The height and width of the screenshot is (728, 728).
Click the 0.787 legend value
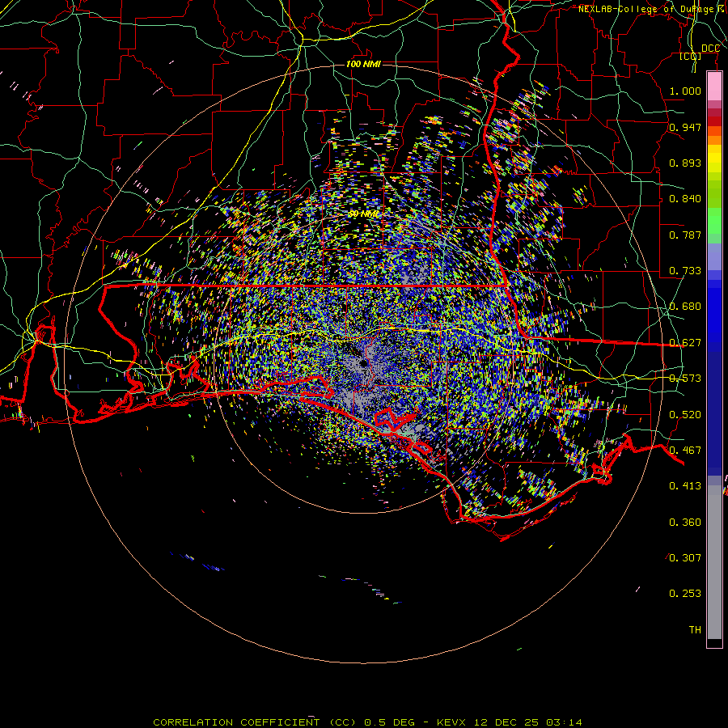point(685,235)
